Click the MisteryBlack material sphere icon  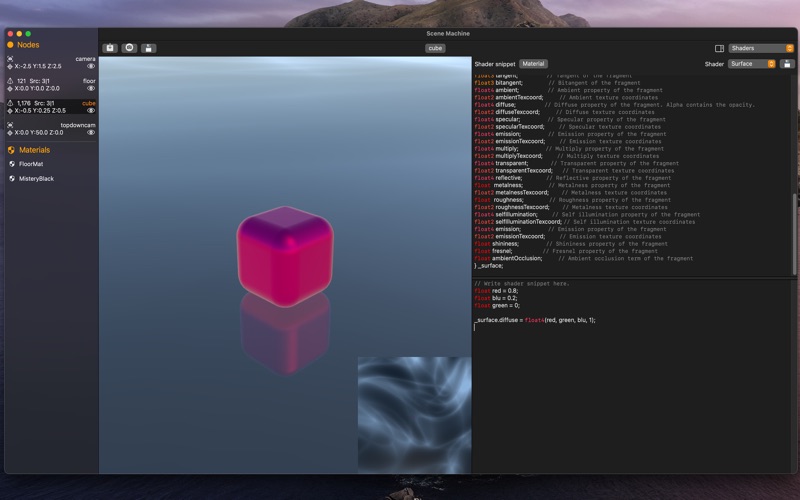coord(12,178)
